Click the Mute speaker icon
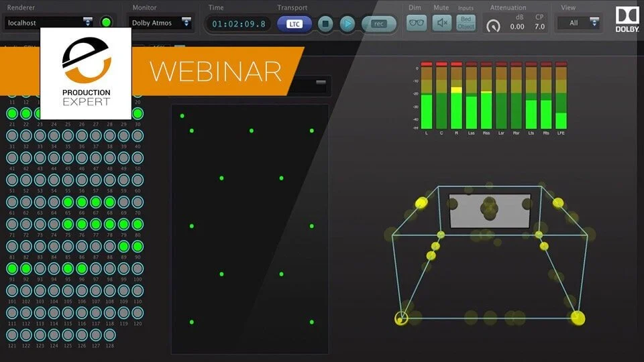 pos(441,23)
